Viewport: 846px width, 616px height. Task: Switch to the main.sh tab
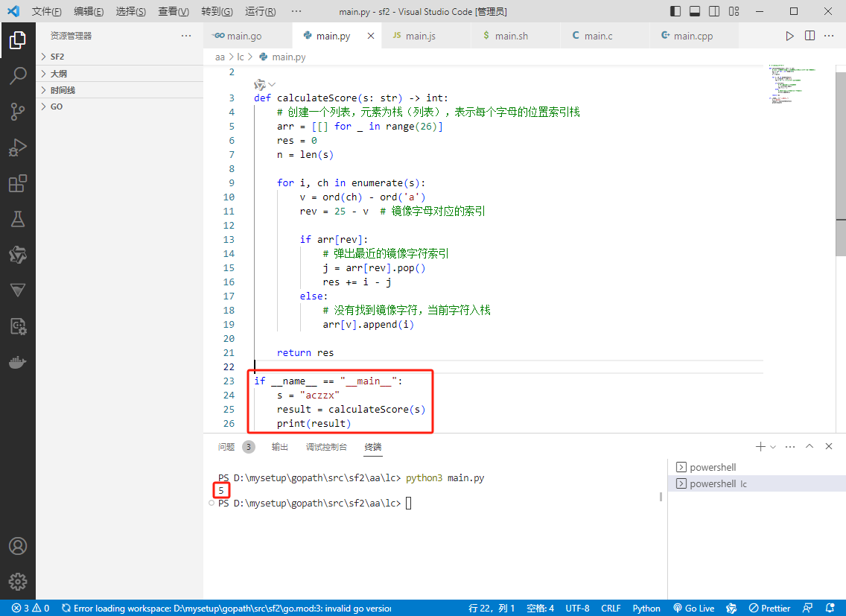tap(516, 36)
